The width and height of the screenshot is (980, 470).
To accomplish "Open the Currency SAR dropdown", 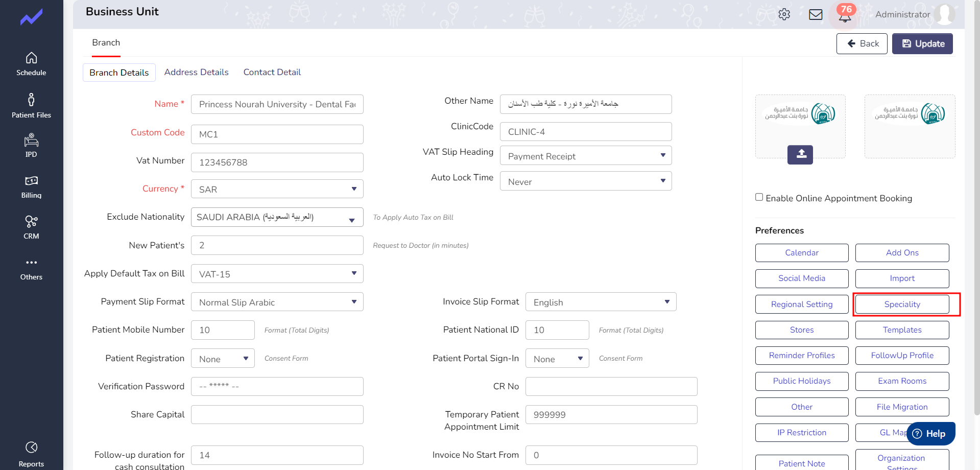I will tap(277, 189).
